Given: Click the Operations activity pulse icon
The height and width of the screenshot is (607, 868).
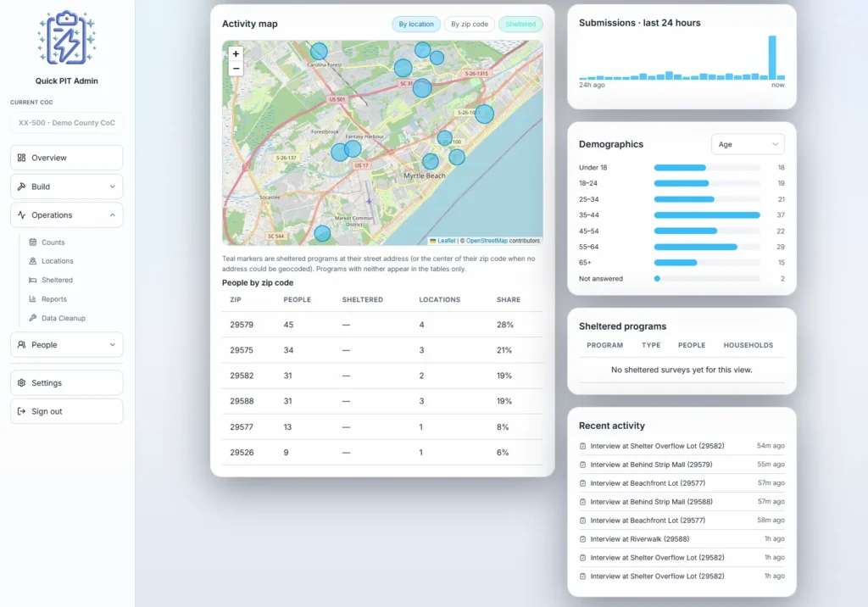Looking at the screenshot, I should [x=21, y=214].
